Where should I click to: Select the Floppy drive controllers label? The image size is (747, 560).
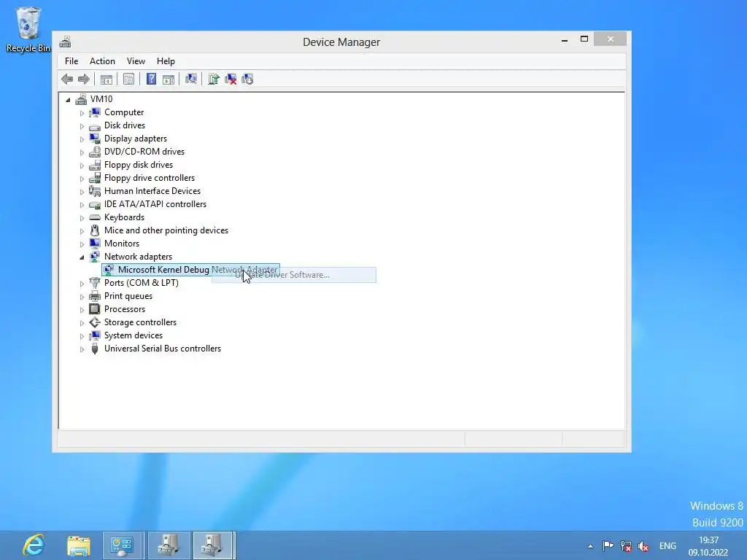[x=150, y=178]
